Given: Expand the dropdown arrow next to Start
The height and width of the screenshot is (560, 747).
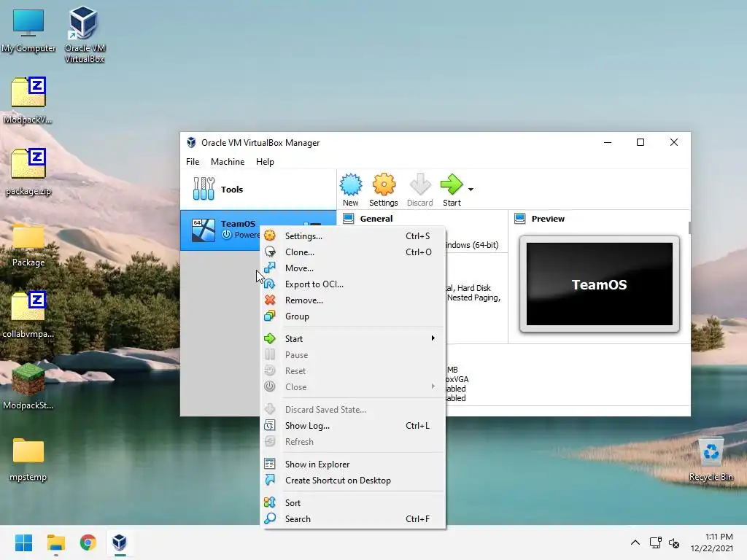Looking at the screenshot, I should point(471,190).
